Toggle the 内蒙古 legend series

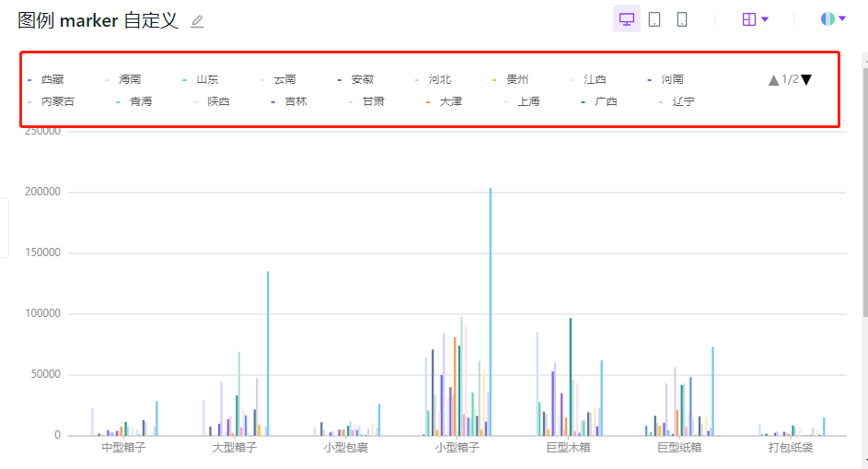51,102
